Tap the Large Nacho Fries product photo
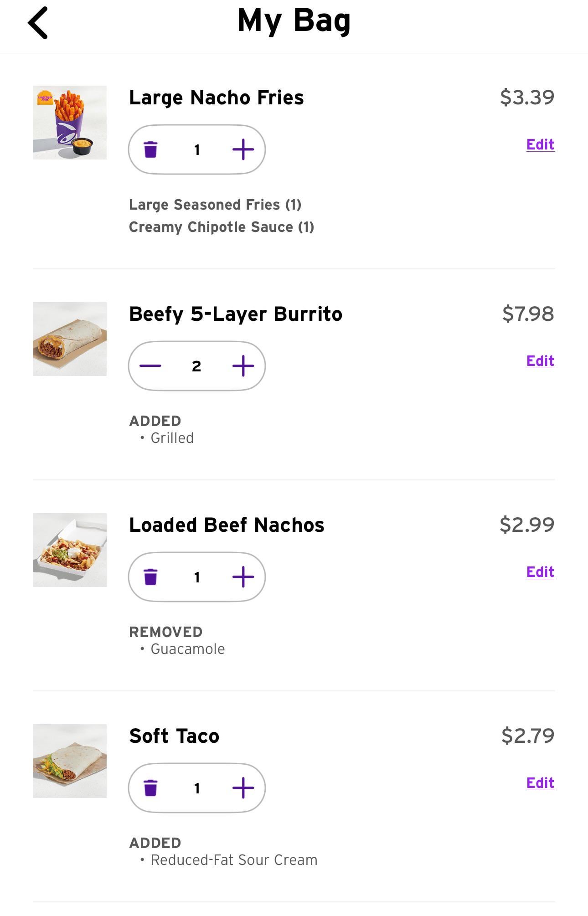The height and width of the screenshot is (916, 588). pos(70,123)
